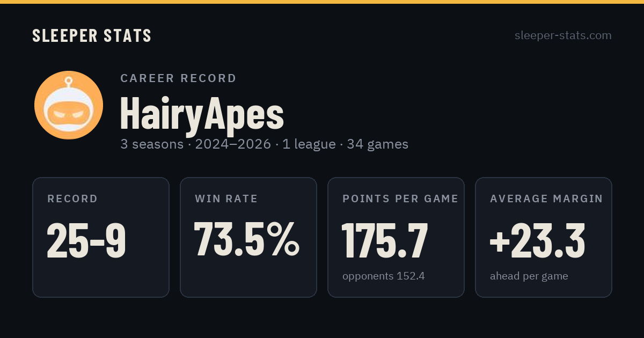
Task: Click the HairyApes username heading
Action: (202, 113)
